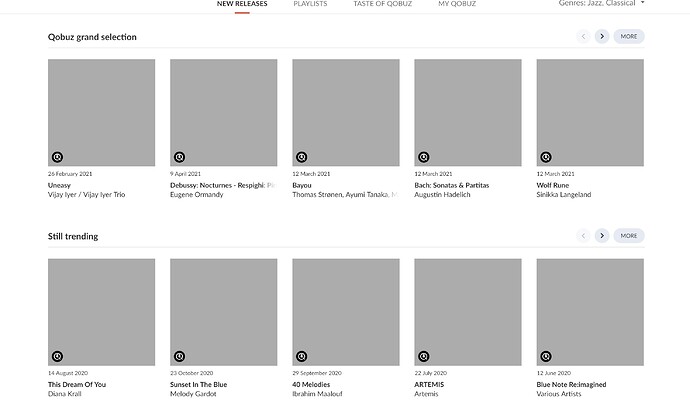The height and width of the screenshot is (407, 690).
Task: Click the Qobuz badge on 40 Melodies cover
Action: (x=301, y=356)
